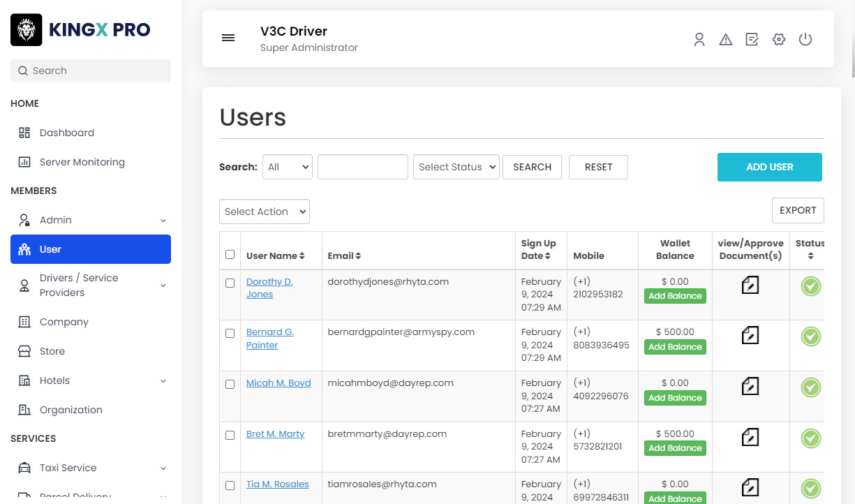Viewport: 855px width, 504px height.
Task: Add Balance for Dorothy D. Jones
Action: click(x=675, y=296)
